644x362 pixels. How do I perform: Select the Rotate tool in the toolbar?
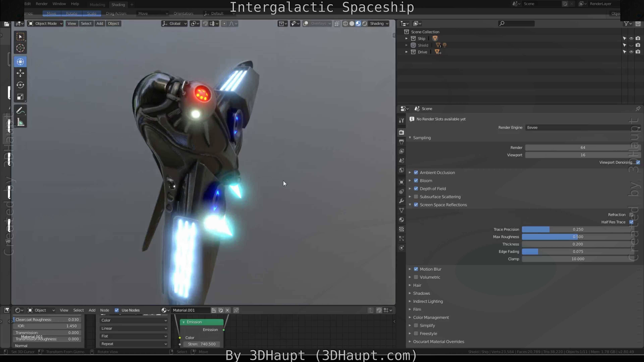click(x=20, y=85)
